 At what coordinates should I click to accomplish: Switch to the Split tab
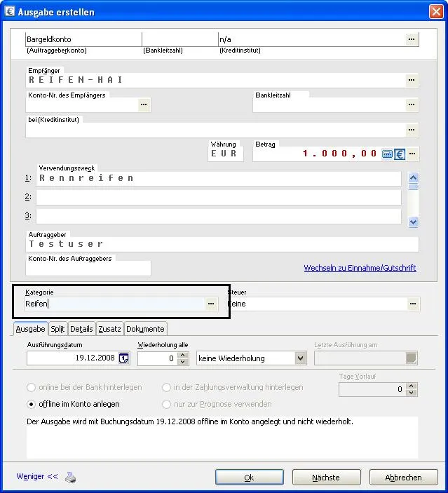tap(57, 329)
